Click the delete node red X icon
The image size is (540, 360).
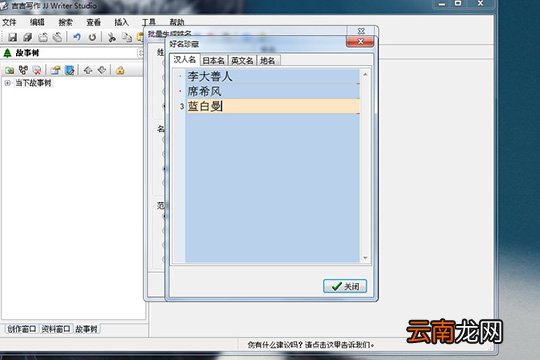point(37,70)
